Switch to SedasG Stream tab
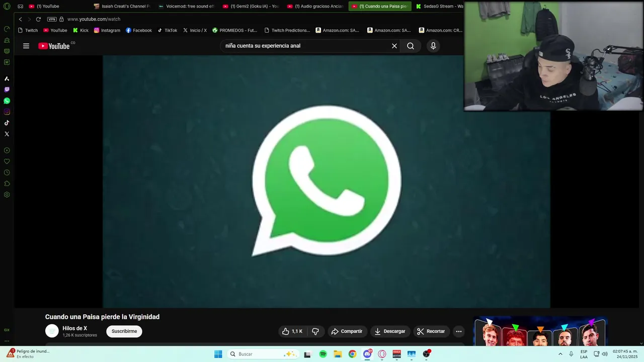The height and width of the screenshot is (362, 644). (x=439, y=7)
